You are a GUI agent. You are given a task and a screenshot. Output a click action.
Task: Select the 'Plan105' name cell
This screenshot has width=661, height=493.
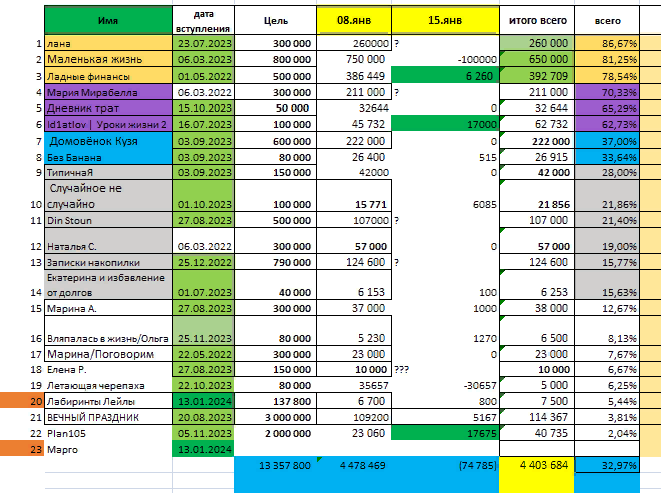pyautogui.click(x=108, y=433)
